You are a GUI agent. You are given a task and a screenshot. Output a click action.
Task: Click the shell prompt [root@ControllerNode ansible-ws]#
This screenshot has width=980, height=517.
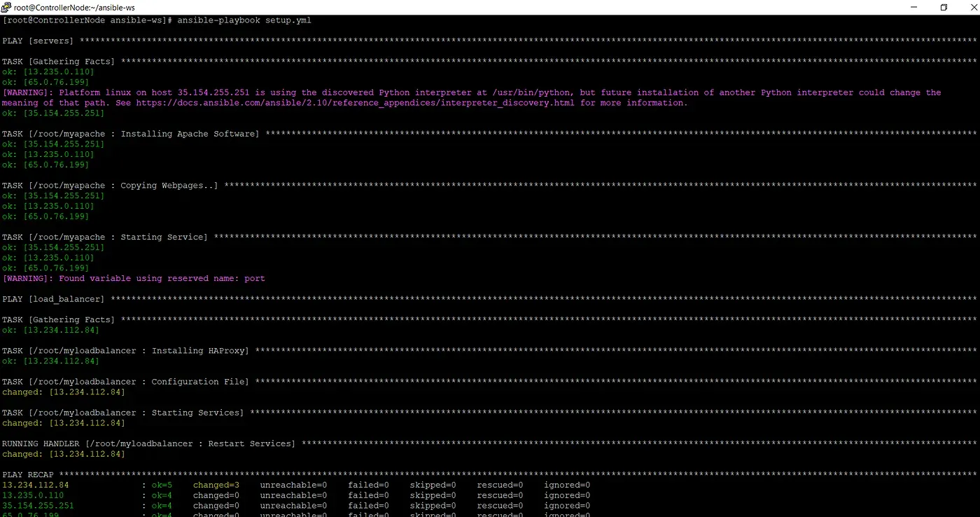[x=87, y=20]
